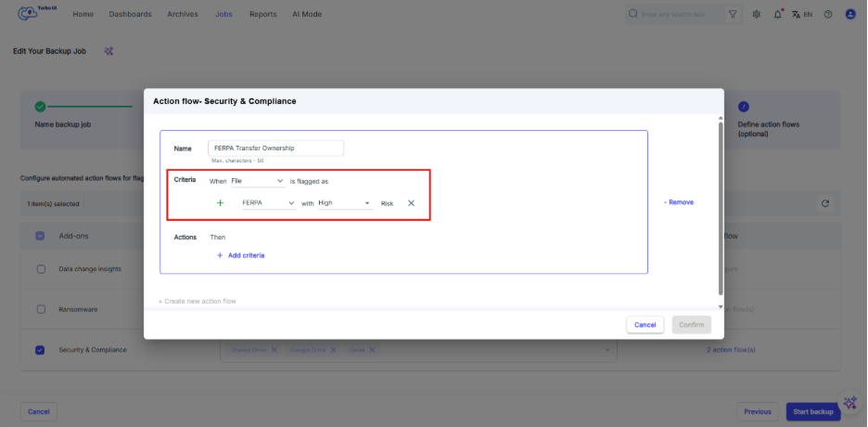Open the notifications bell
The width and height of the screenshot is (868, 427).
pos(777,15)
